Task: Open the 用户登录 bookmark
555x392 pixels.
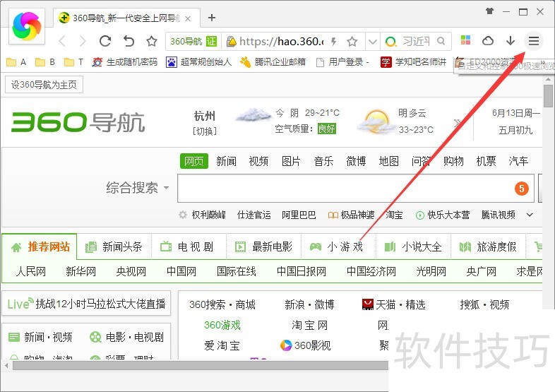Action: (x=342, y=62)
